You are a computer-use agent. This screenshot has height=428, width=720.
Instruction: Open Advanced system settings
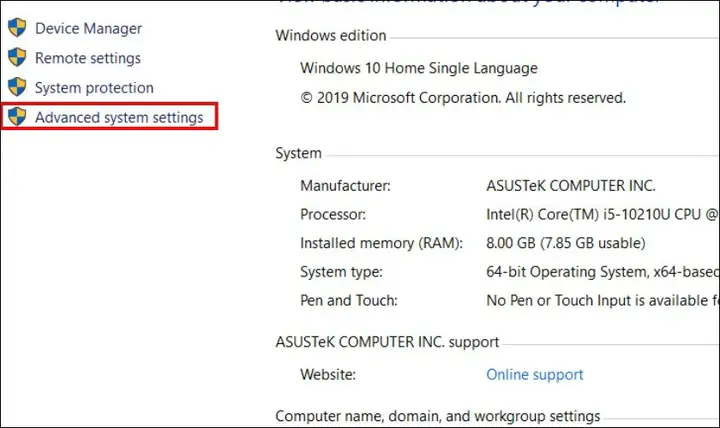click(x=119, y=118)
